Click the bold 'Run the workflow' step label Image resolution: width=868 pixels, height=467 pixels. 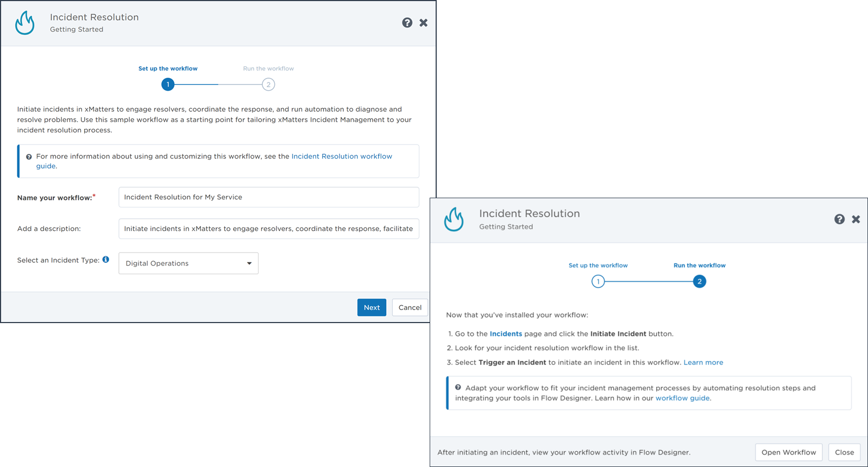[x=700, y=266]
